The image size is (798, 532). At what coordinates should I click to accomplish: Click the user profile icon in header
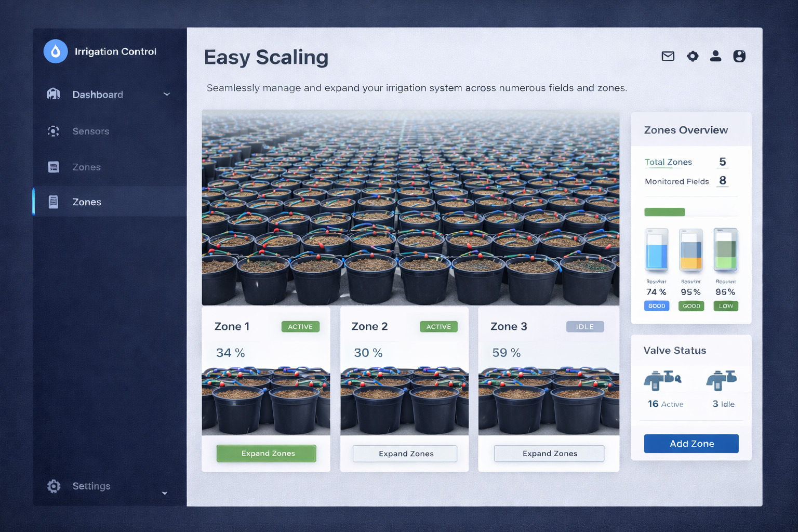(715, 56)
